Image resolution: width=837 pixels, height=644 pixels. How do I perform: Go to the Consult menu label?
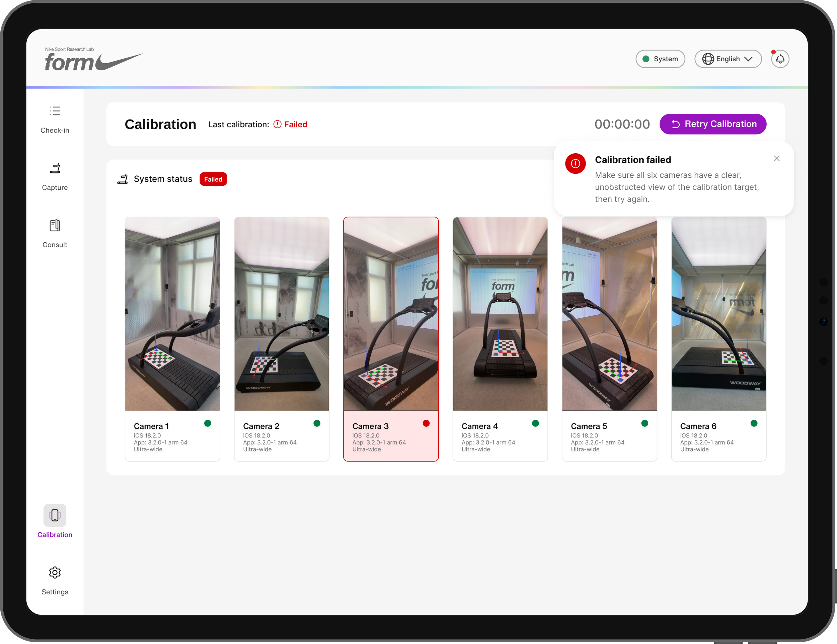pos(55,244)
